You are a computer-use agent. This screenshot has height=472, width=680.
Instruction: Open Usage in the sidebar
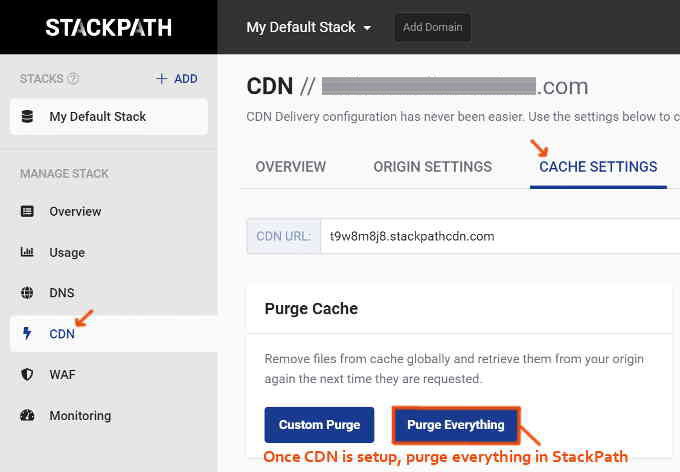click(67, 252)
